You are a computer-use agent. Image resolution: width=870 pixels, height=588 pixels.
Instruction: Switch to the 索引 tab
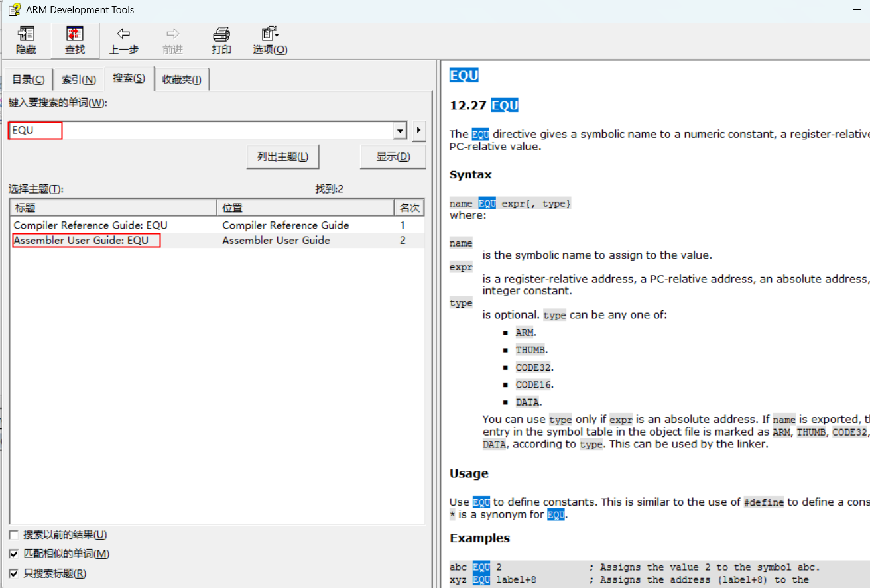pyautogui.click(x=79, y=80)
